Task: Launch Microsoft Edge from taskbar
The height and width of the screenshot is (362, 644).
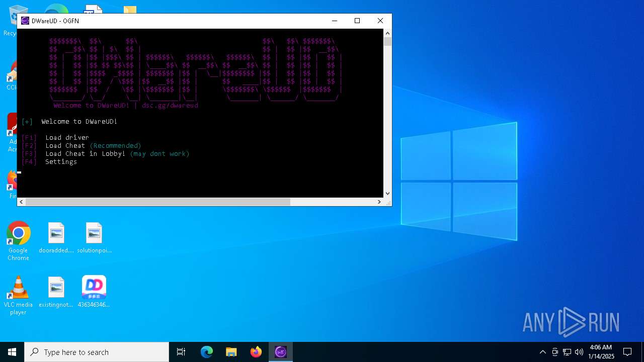Action: [x=207, y=352]
